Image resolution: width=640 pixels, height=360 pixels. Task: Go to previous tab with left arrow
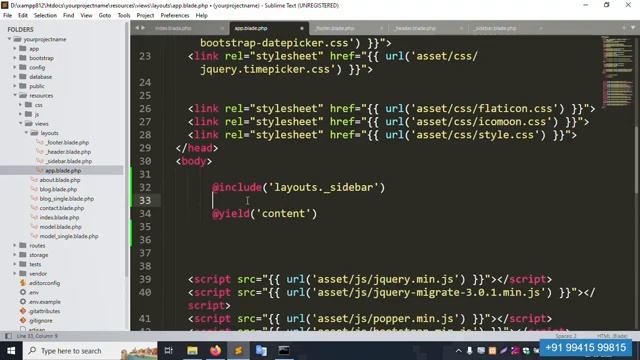click(137, 28)
